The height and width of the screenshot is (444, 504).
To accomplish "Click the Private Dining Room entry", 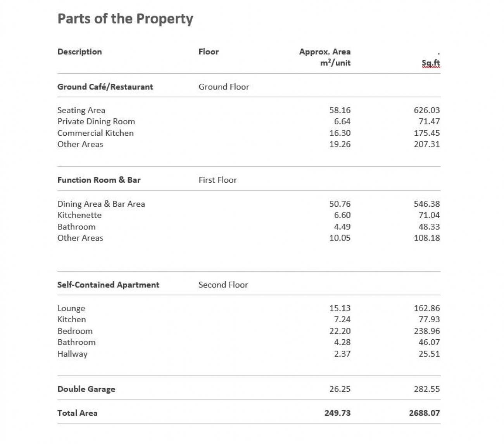I will pyautogui.click(x=96, y=121).
